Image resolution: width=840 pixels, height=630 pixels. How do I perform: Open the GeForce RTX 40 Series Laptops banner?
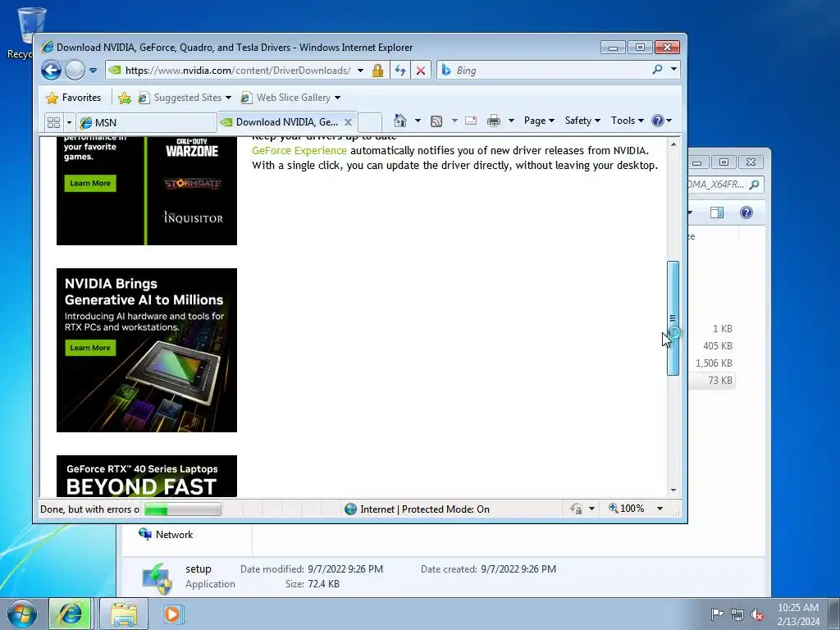[147, 477]
